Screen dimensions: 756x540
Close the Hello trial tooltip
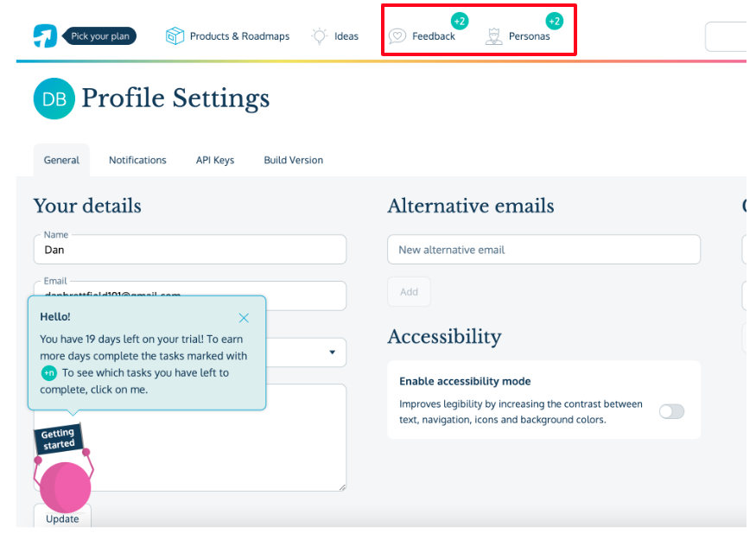tap(244, 318)
